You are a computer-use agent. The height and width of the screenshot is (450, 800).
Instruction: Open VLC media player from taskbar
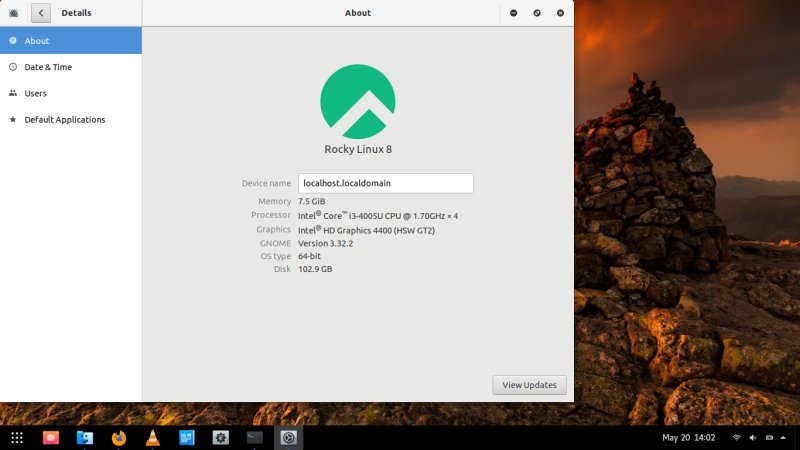pos(153,437)
